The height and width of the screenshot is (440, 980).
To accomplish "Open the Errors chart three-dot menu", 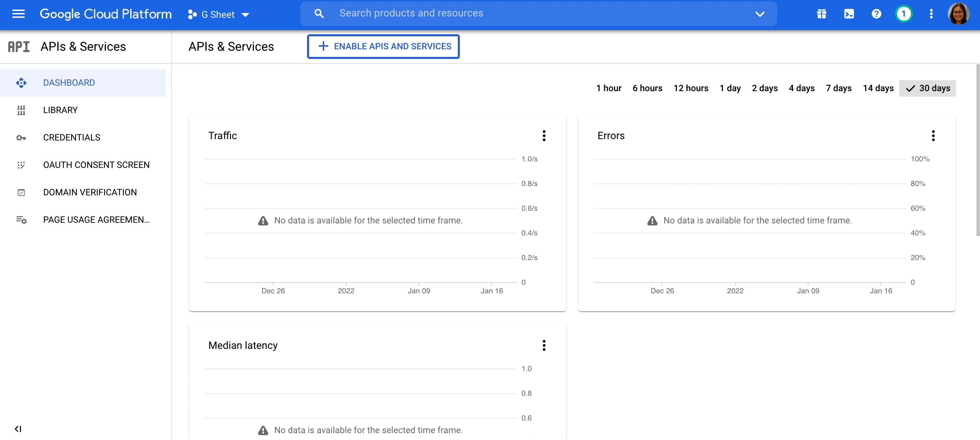I will [933, 135].
